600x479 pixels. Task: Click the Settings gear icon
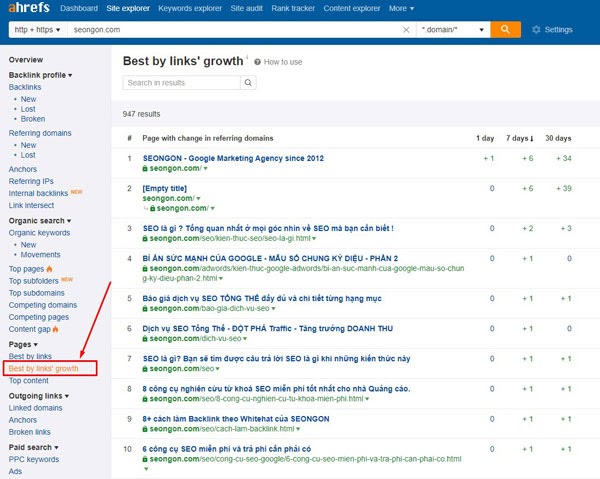click(x=536, y=30)
